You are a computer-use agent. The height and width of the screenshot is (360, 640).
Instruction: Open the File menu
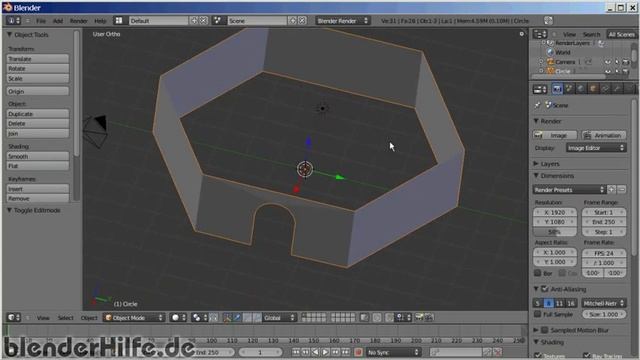click(x=41, y=20)
